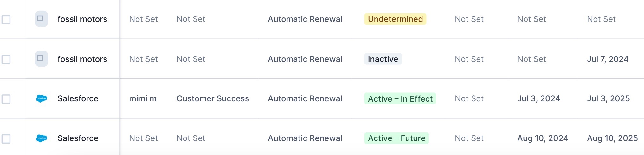Screen dimensions: 644x155
Task: Click the Salesforce logo in the Active – In Effect row
Action: coord(42,98)
